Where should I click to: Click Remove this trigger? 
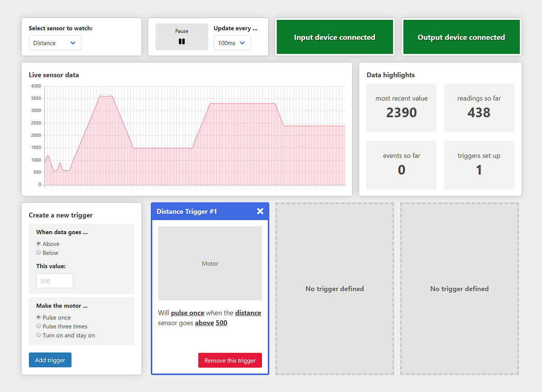click(230, 360)
